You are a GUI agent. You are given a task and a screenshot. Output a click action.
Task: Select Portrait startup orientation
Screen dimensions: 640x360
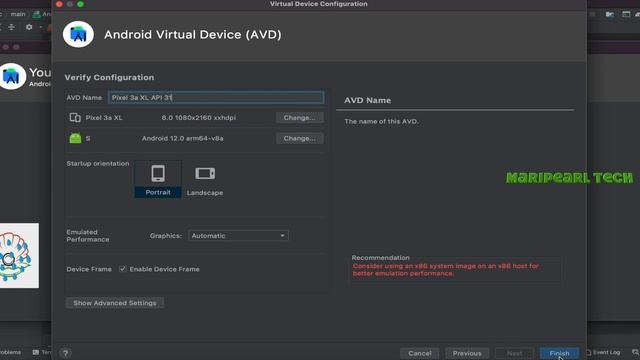(158, 180)
